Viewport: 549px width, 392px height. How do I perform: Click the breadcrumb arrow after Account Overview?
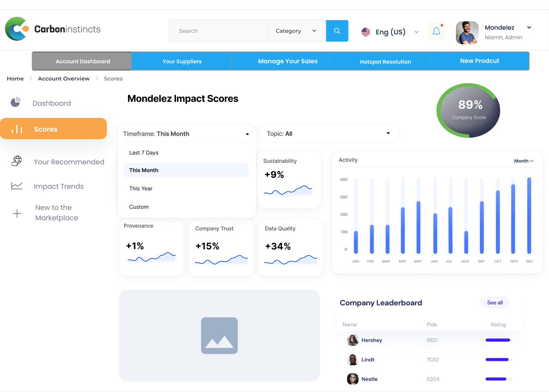pos(97,79)
